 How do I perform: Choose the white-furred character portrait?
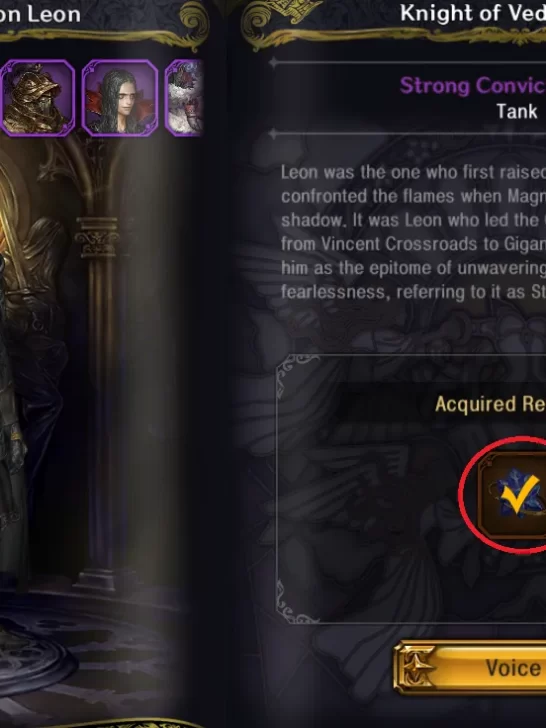[x=184, y=98]
